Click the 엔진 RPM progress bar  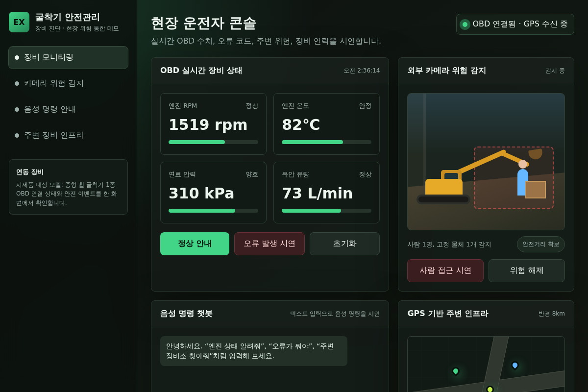(x=213, y=142)
